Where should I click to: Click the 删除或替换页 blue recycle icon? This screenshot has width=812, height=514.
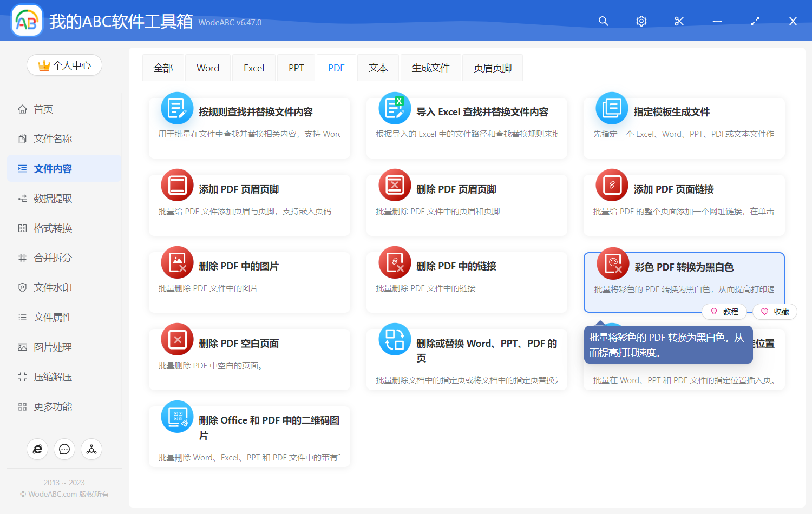(395, 339)
